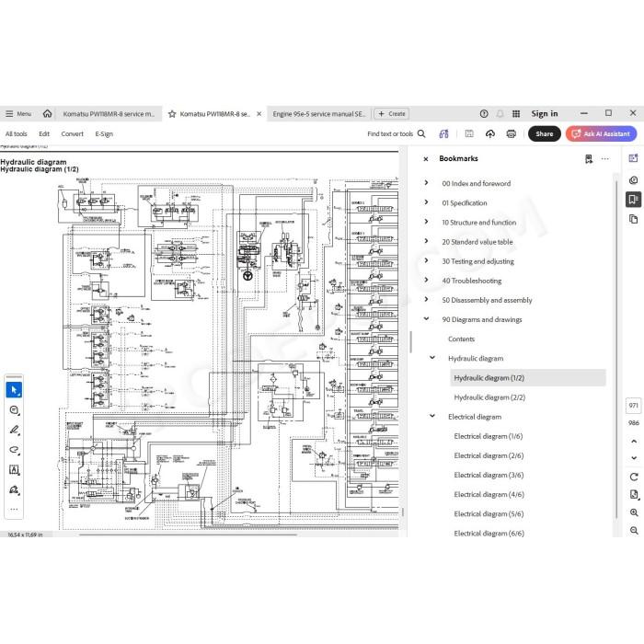Image resolution: width=644 pixels, height=644 pixels.
Task: Open the link and headphones share icon
Action: tap(444, 133)
